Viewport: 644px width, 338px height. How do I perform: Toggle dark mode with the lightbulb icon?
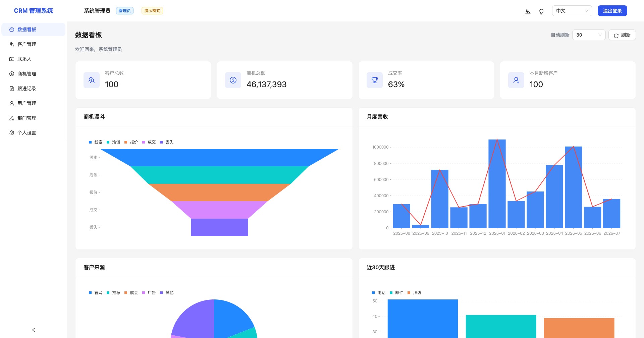[x=541, y=11]
